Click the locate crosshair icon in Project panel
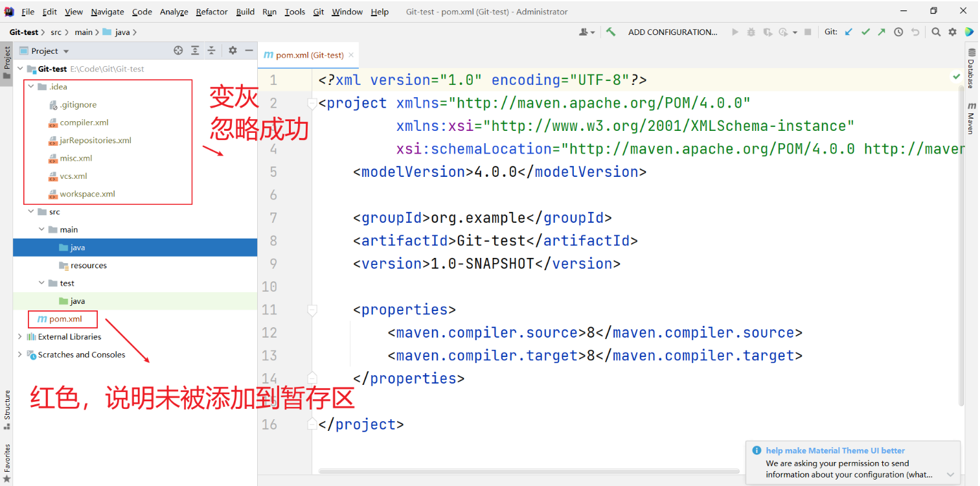The width and height of the screenshot is (980, 486). pos(179,51)
